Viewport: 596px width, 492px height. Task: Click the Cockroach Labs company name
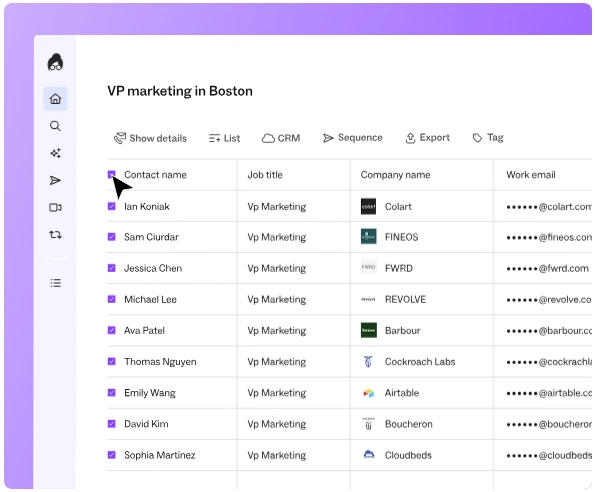coord(420,362)
